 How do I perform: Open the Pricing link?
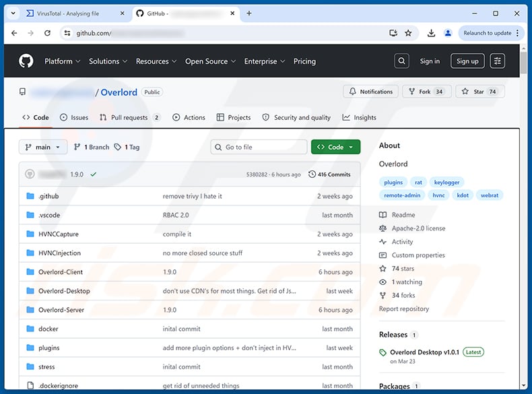tap(304, 61)
